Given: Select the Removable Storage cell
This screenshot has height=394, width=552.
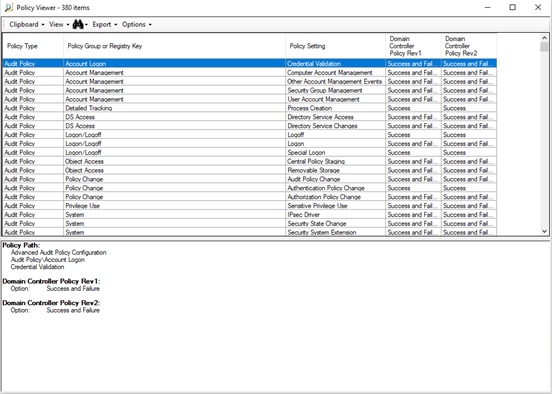Looking at the screenshot, I should click(335, 170).
